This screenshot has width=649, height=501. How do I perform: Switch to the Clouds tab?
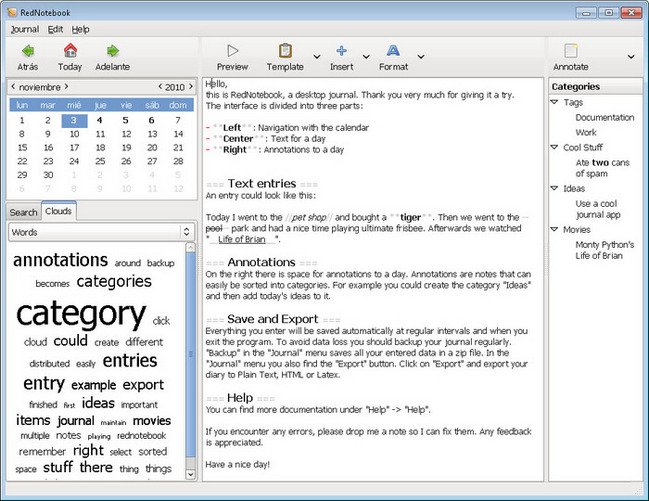click(x=58, y=211)
